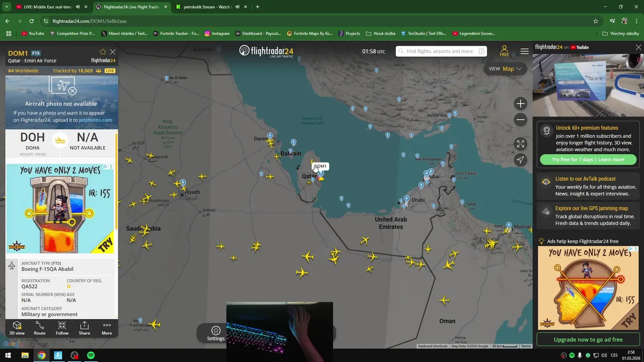
Task: Open the taskbar volume control
Action: 604,355
